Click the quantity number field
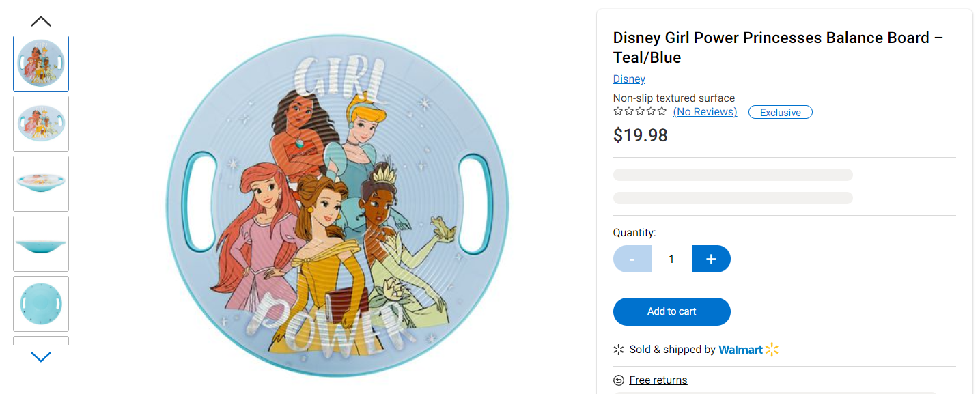 click(671, 259)
